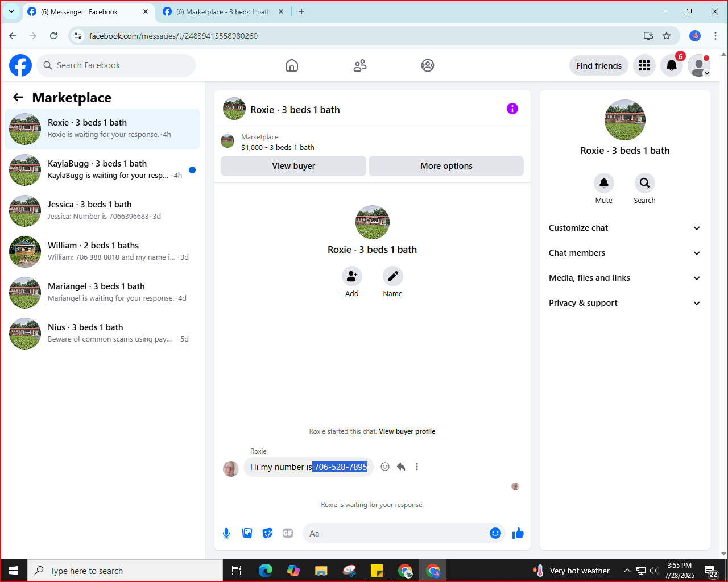The height and width of the screenshot is (582, 728).
Task: Click the install app icon in address bar
Action: 648,36
